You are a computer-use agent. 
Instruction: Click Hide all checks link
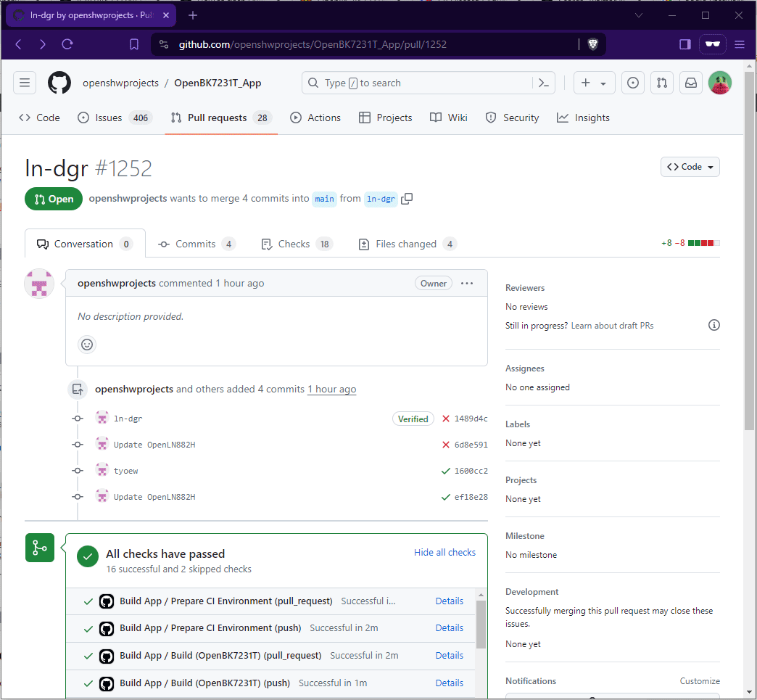coord(444,553)
